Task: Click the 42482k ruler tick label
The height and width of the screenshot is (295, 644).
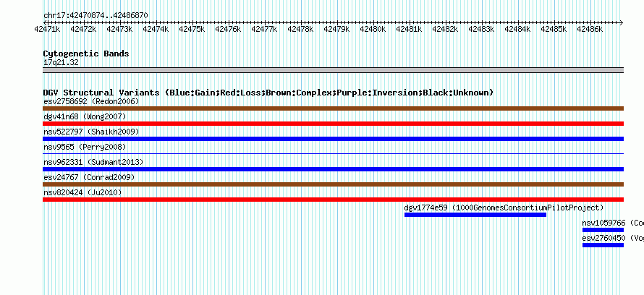Action: click(445, 29)
